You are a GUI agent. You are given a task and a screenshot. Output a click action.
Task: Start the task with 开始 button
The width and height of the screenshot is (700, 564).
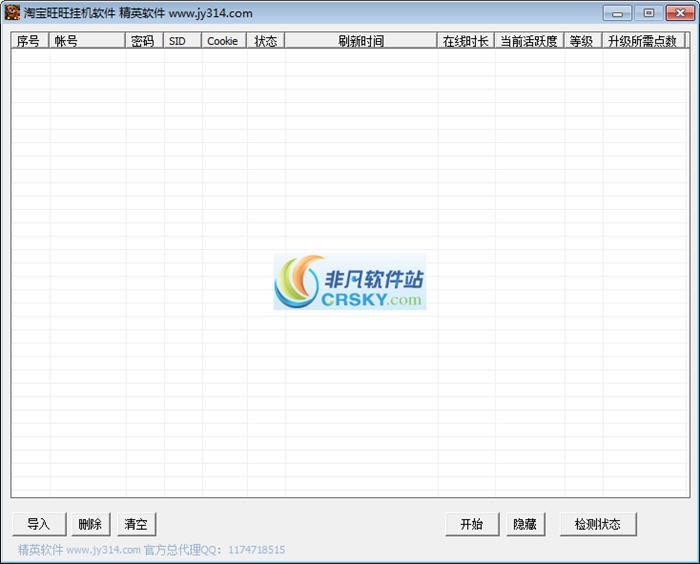[x=472, y=524]
